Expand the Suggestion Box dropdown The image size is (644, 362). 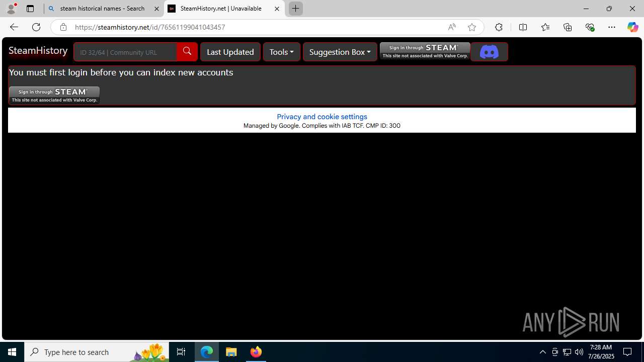coord(340,52)
